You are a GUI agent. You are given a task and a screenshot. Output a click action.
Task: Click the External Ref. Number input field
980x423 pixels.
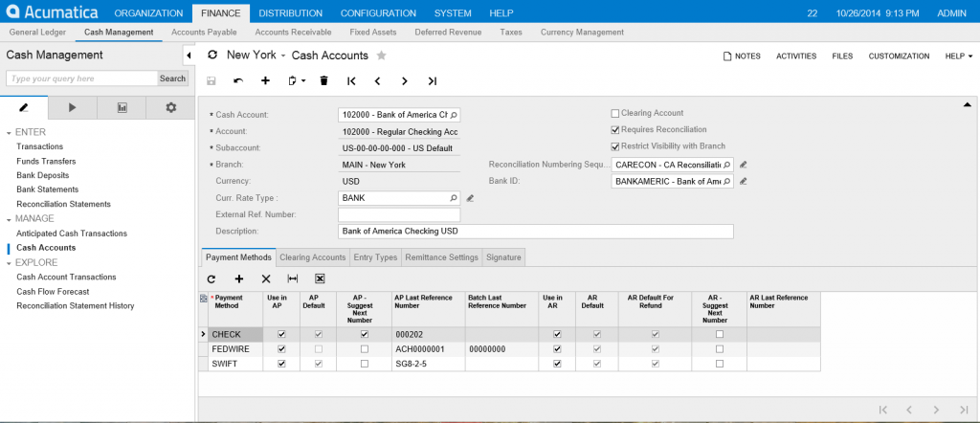[x=399, y=214]
